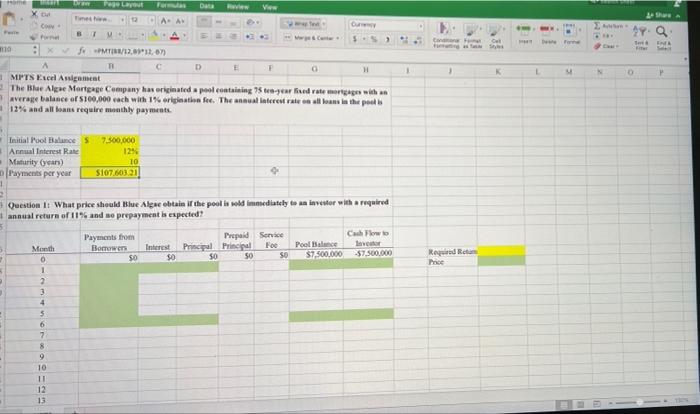Center text horizontally
The image size is (700, 414).
(218, 36)
